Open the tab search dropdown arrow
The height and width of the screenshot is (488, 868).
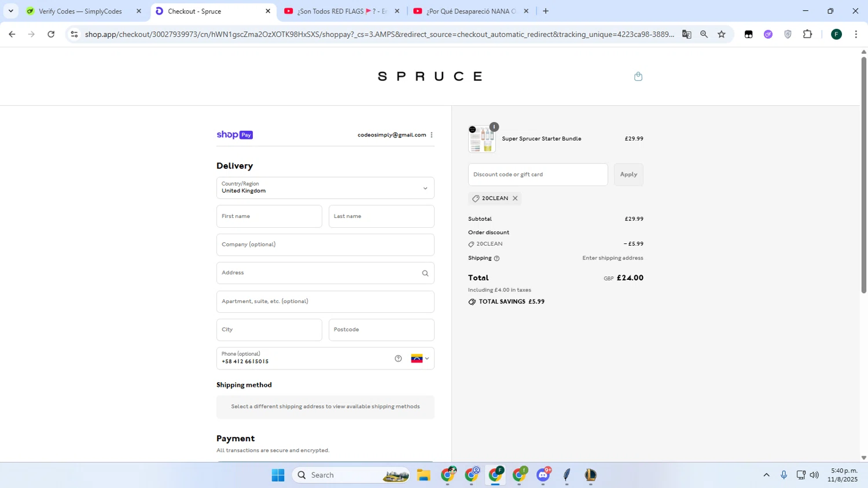10,11
